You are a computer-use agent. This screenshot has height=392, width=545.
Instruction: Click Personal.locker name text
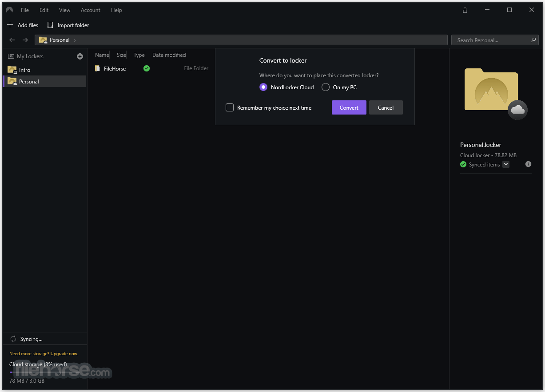[x=481, y=145]
